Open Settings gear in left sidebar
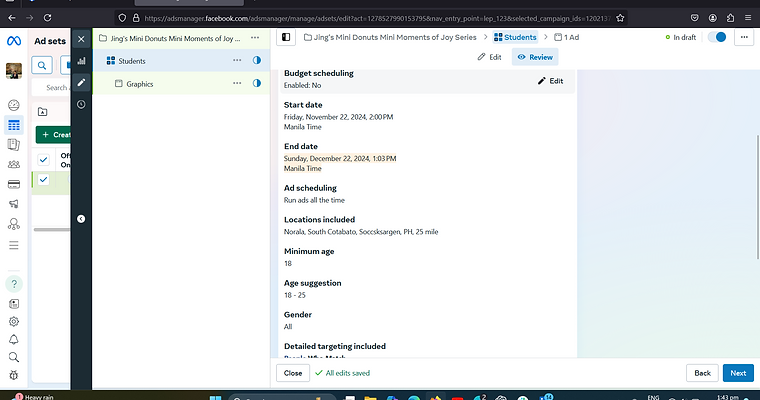 14,321
